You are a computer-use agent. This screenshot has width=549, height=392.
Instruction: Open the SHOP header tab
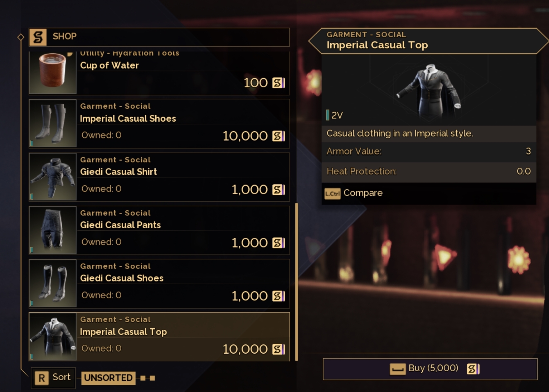(x=159, y=37)
